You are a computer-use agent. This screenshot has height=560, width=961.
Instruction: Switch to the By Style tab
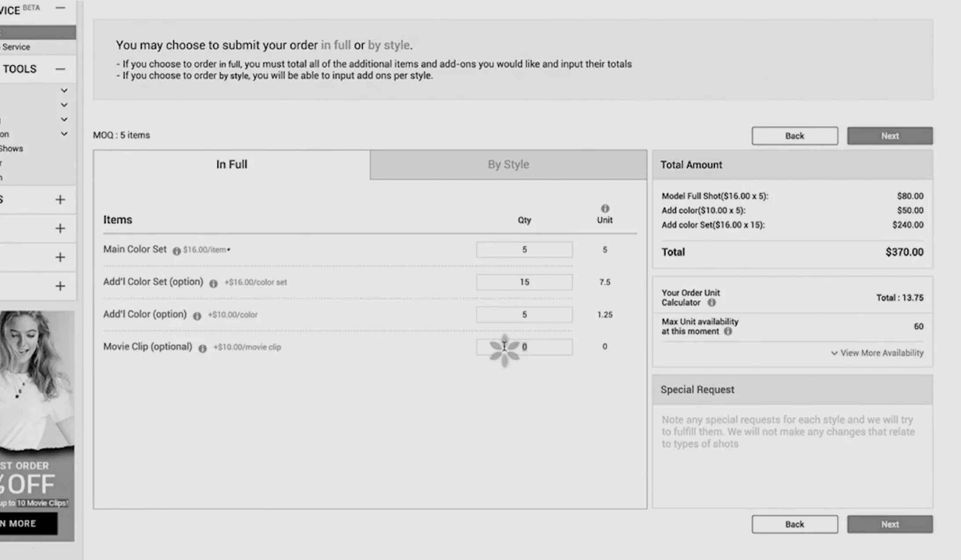[x=508, y=165]
